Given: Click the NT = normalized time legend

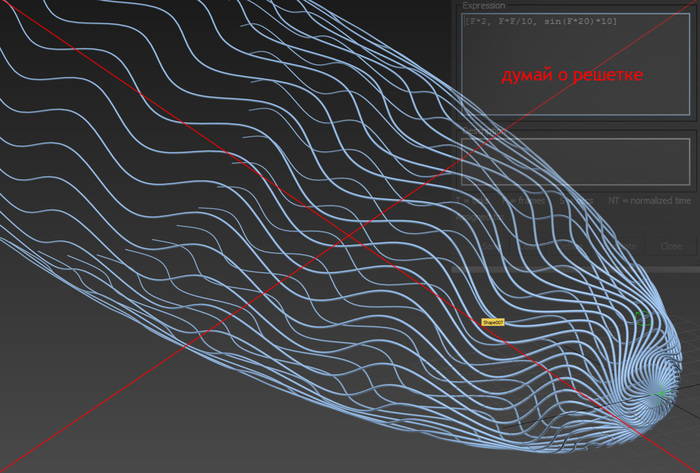Looking at the screenshot, I should click(649, 201).
